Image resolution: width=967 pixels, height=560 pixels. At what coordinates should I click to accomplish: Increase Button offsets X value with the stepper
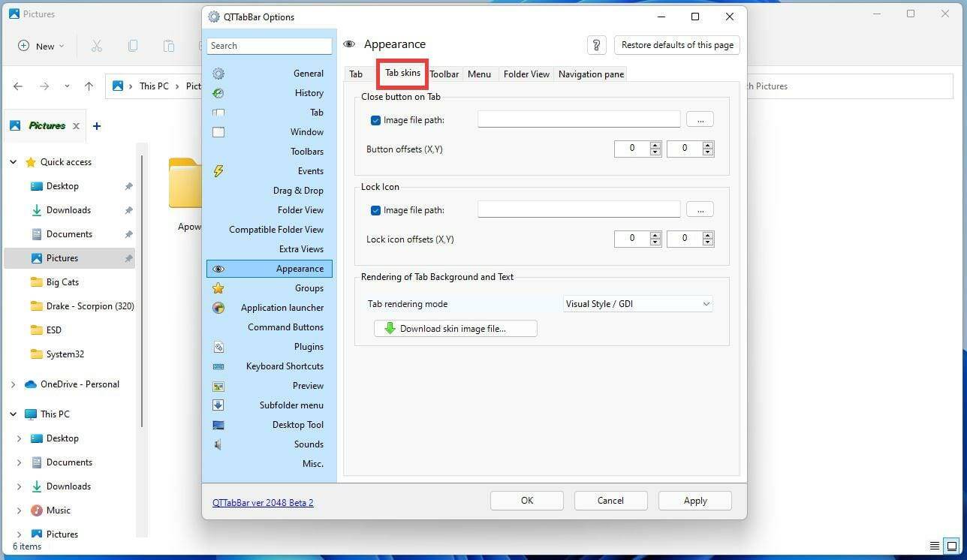click(x=655, y=145)
